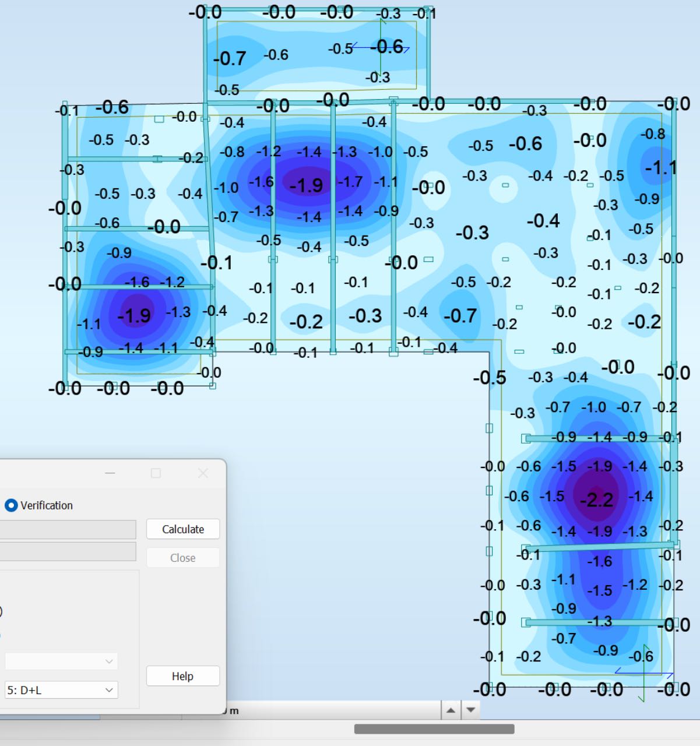Viewport: 700px width, 746px height.
Task: Click the down arrow stepper beside the scale bar
Action: 470,710
